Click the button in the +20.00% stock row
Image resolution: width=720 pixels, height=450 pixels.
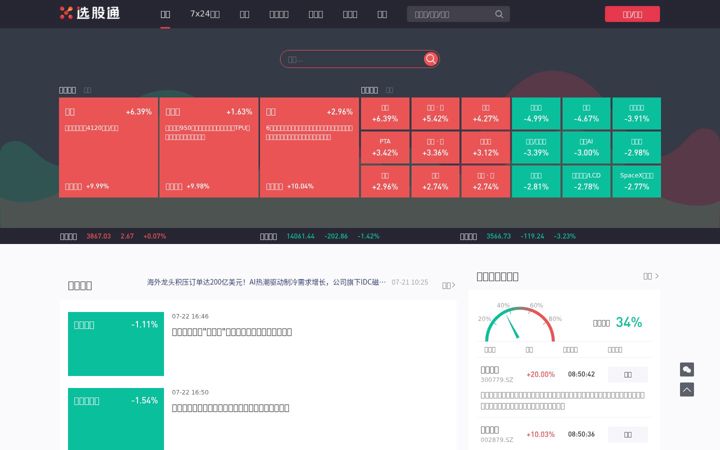pyautogui.click(x=628, y=375)
